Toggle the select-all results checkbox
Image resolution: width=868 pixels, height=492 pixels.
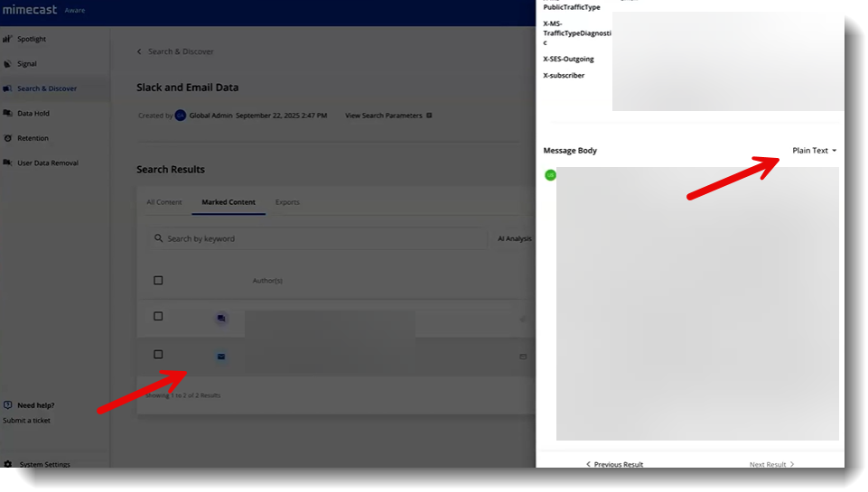click(158, 281)
